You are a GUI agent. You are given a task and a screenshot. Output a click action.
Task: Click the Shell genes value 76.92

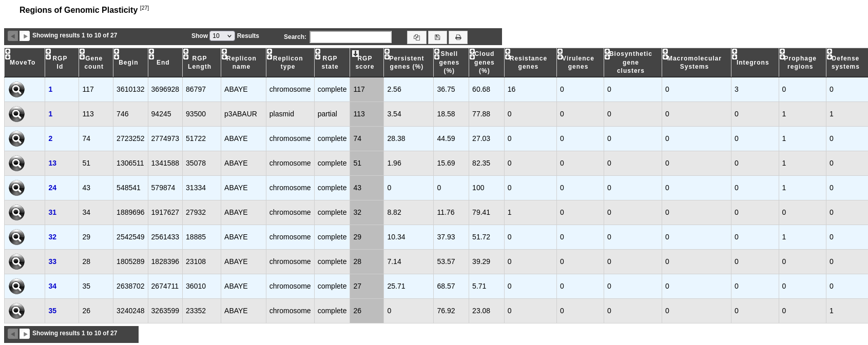pos(446,311)
